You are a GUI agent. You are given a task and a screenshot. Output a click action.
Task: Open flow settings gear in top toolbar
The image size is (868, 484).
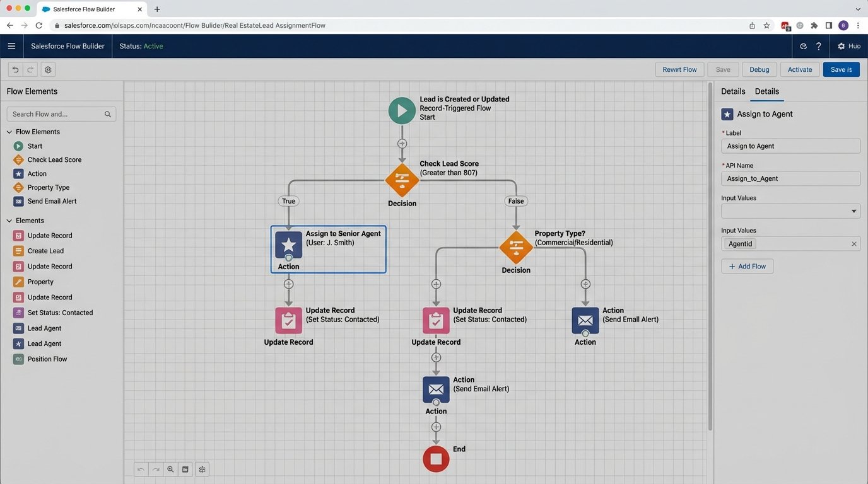click(48, 69)
